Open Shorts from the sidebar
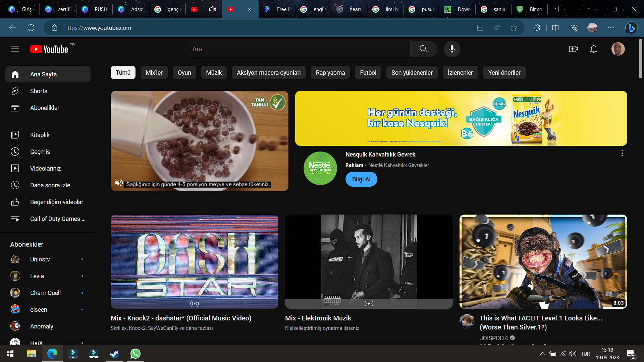Image resolution: width=644 pixels, height=362 pixels. [x=39, y=91]
